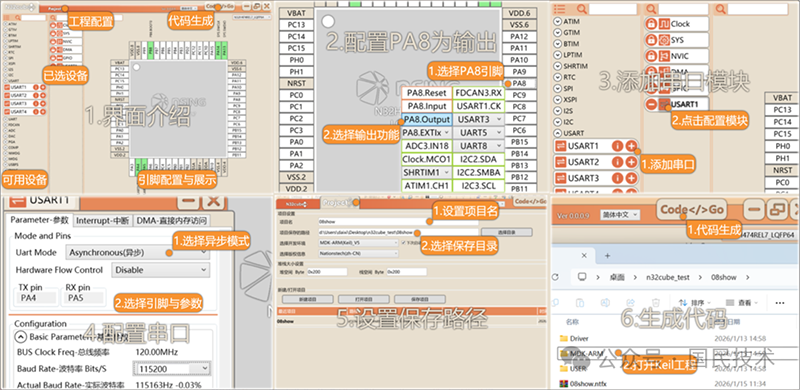Click the list view icon above the ATIM tree in panel 3
This screenshot has height=390, width=800.
point(560,9)
